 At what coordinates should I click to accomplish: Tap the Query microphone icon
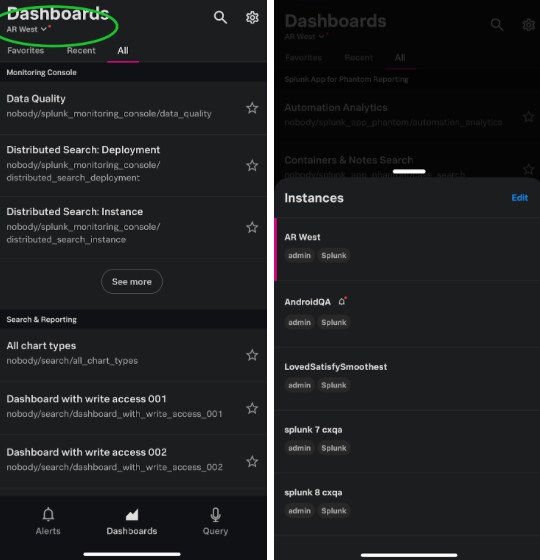215,515
